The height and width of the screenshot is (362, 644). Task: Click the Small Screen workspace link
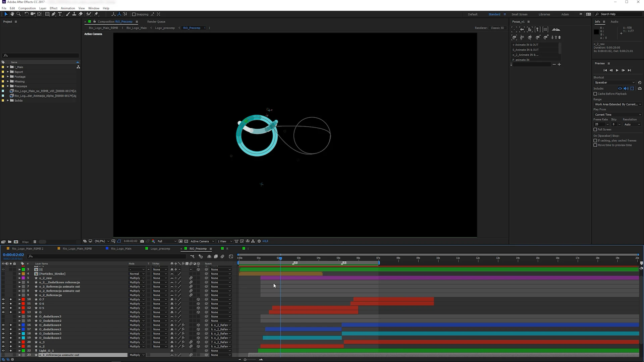click(519, 14)
